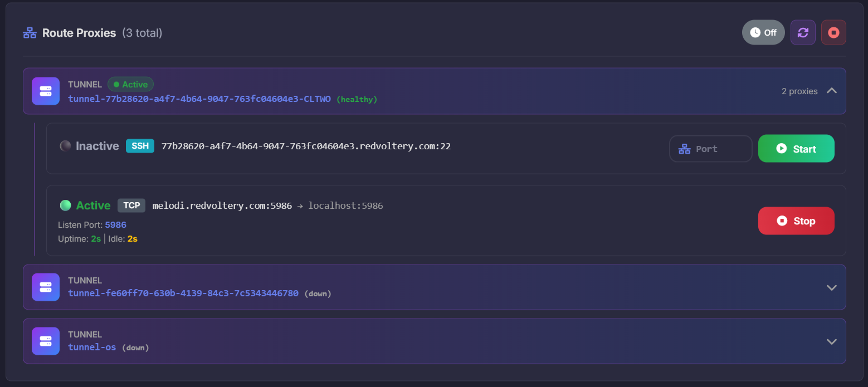Click the Route Proxies network icon
The width and height of the screenshot is (868, 387).
[x=30, y=33]
